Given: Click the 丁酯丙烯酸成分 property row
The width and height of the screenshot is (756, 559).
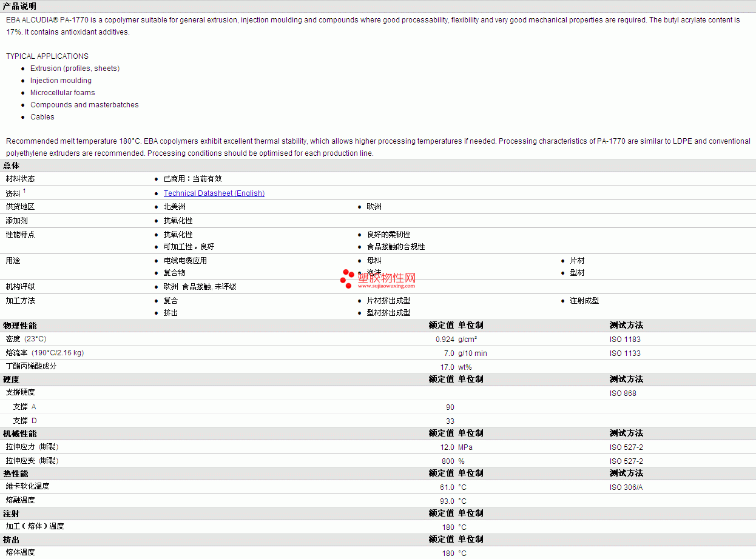Looking at the screenshot, I should 378,367.
